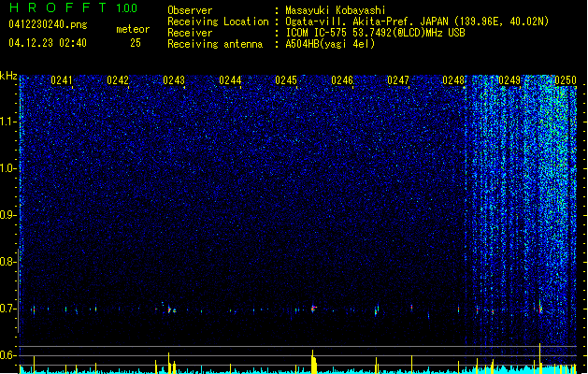Click the bright meteor echo below 0245
Screen dimensions: 588x374
tap(313, 309)
